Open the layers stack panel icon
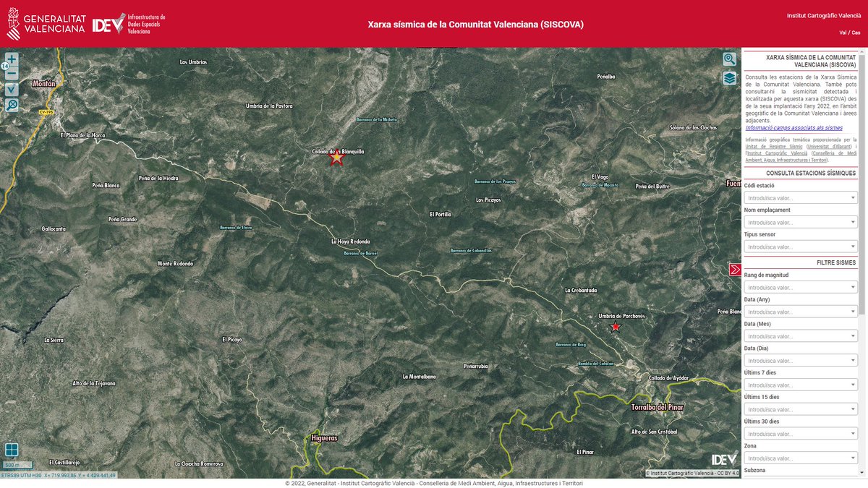868x488 pixels. point(729,78)
